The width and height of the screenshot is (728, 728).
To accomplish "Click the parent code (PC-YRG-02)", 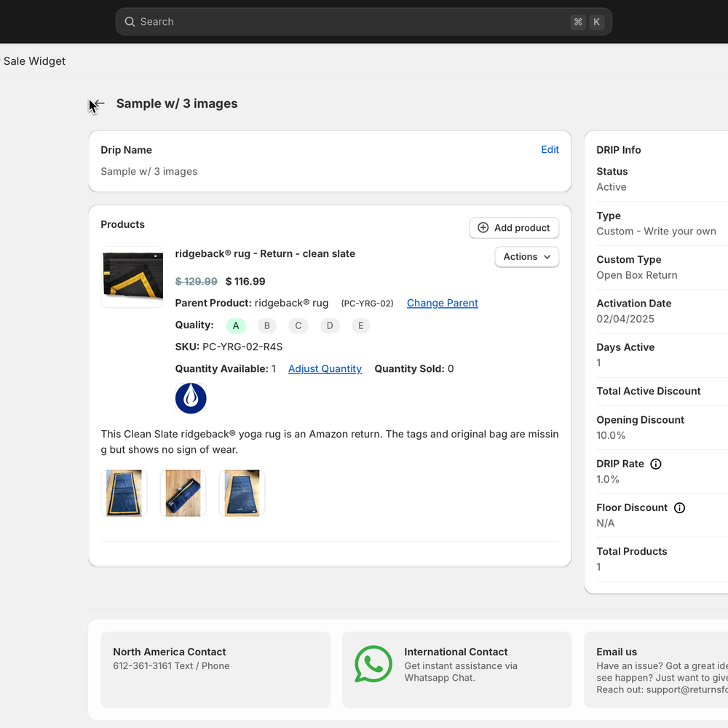I will coord(367,303).
